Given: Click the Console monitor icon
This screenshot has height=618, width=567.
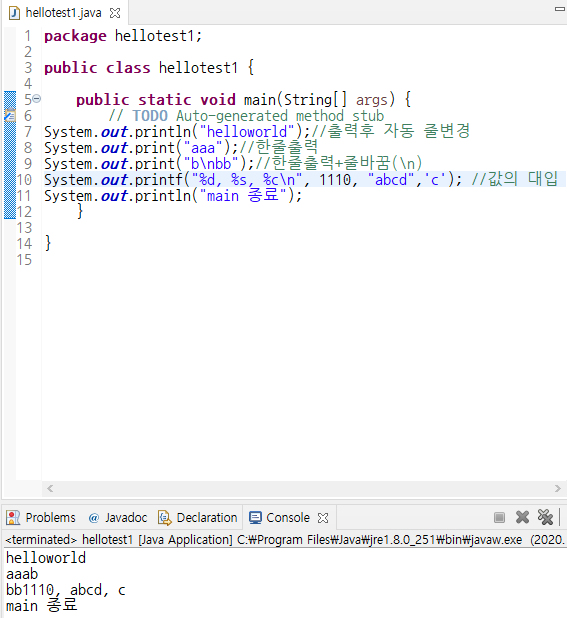Looking at the screenshot, I should click(x=255, y=517).
